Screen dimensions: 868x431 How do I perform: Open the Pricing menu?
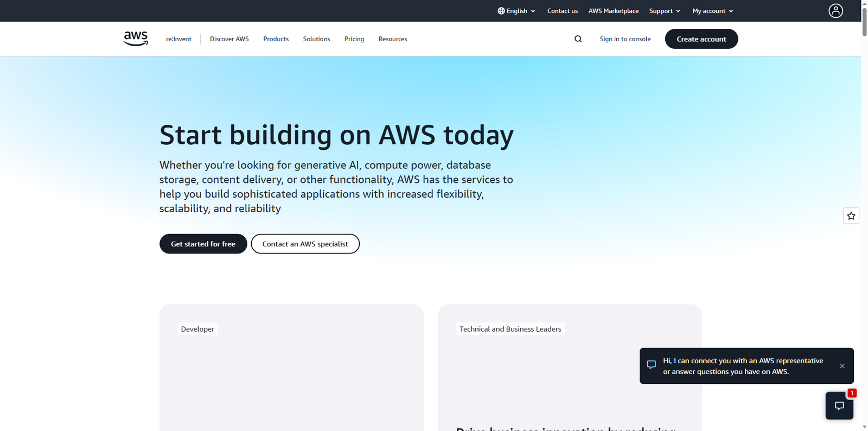tap(354, 39)
